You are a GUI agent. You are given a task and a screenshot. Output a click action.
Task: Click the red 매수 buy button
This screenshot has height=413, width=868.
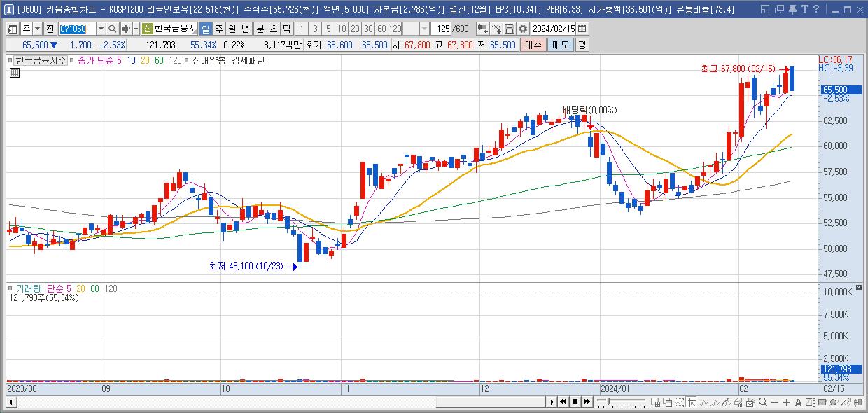[x=533, y=44]
